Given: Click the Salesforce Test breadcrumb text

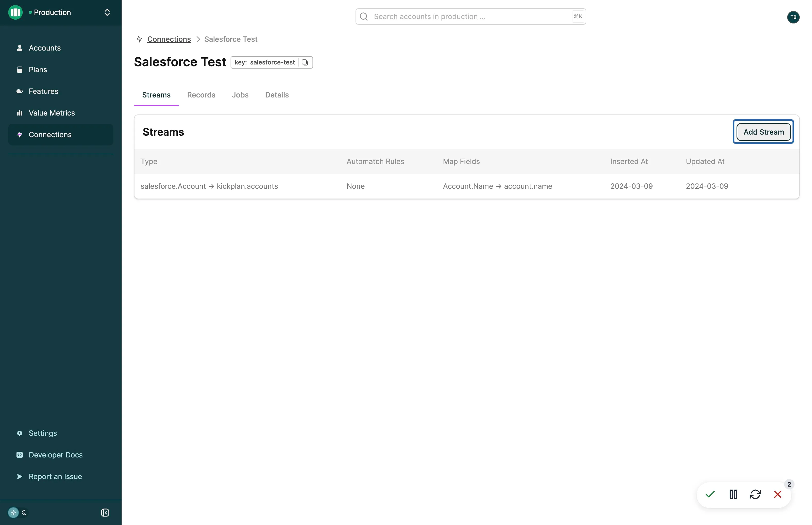Looking at the screenshot, I should tap(231, 39).
